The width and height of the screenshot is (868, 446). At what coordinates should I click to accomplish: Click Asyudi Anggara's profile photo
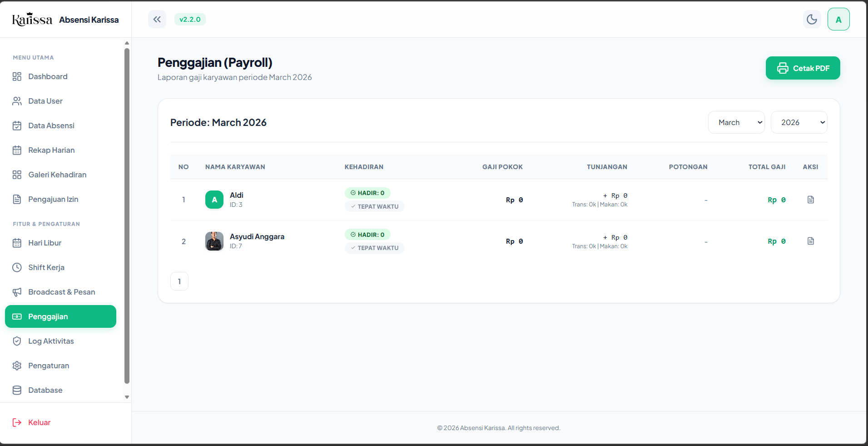click(x=214, y=241)
